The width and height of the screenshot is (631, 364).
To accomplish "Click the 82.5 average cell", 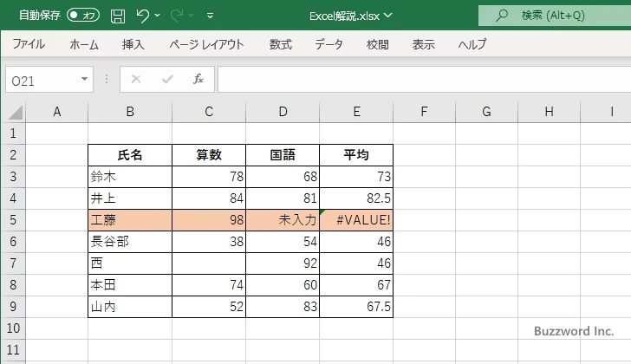I will point(356,198).
